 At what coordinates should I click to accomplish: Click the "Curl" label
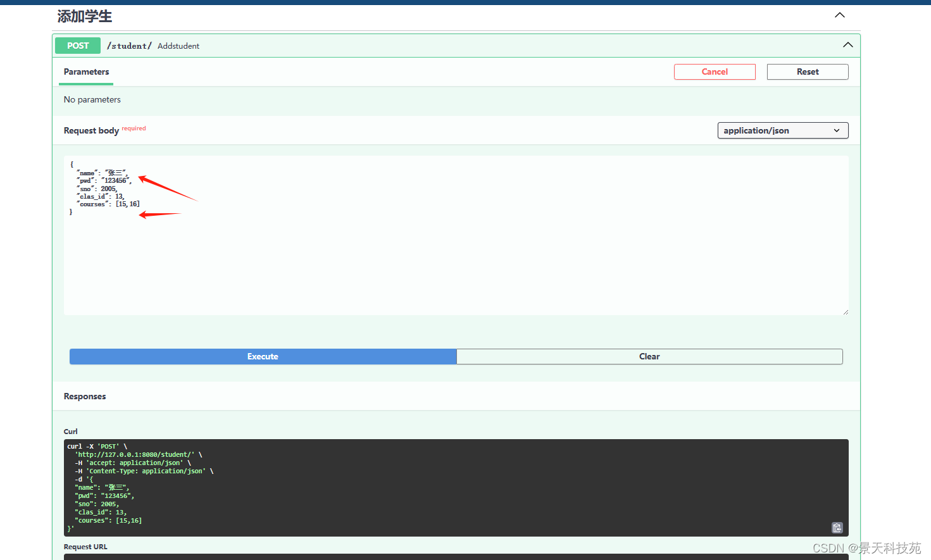71,432
